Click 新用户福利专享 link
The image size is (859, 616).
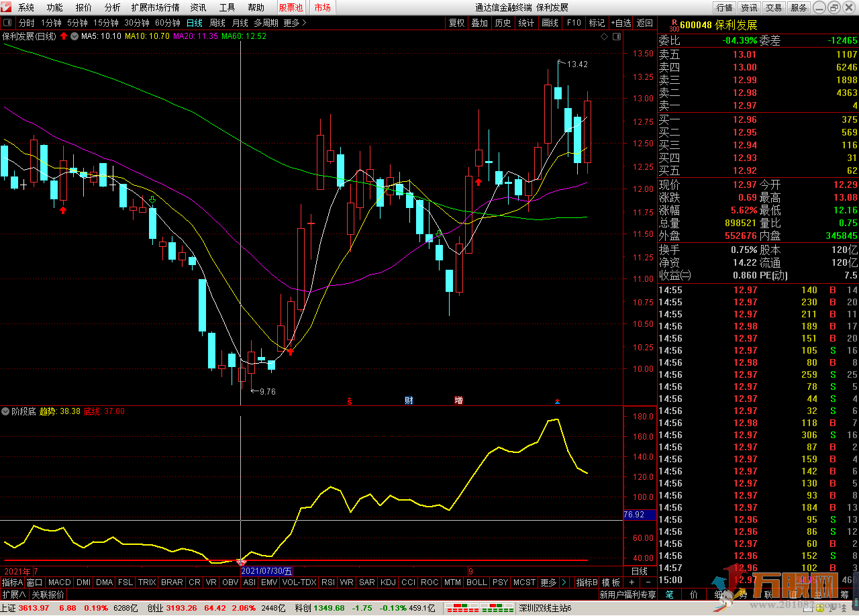click(x=627, y=595)
